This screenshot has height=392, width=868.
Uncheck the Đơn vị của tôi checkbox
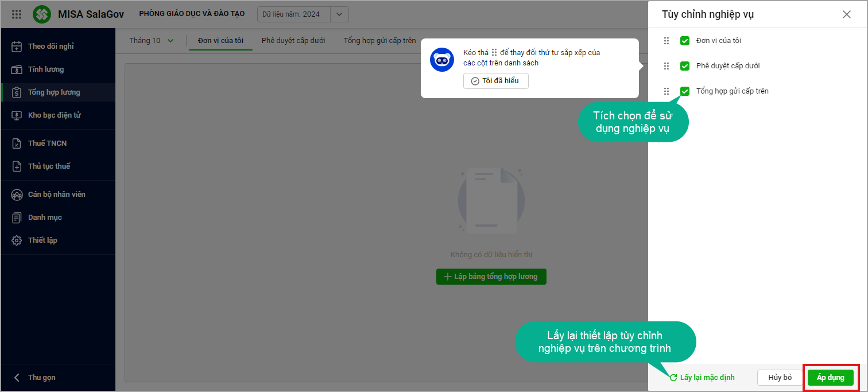tap(684, 41)
